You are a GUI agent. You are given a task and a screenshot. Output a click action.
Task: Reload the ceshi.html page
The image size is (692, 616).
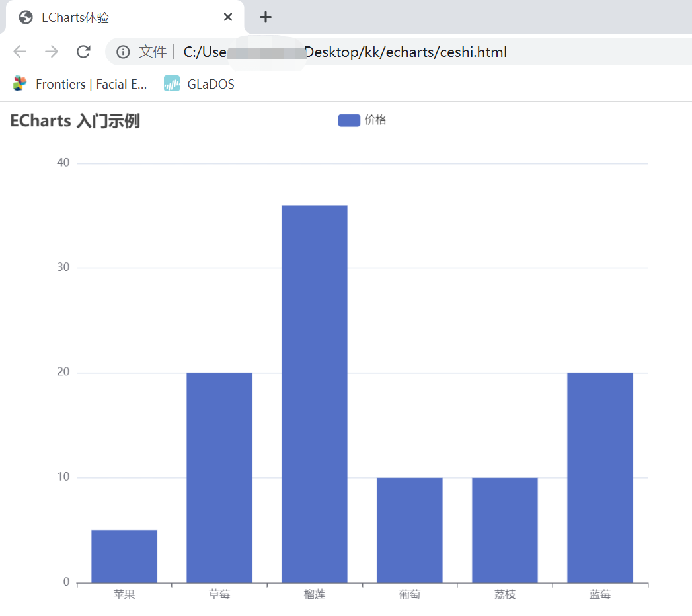pos(83,52)
